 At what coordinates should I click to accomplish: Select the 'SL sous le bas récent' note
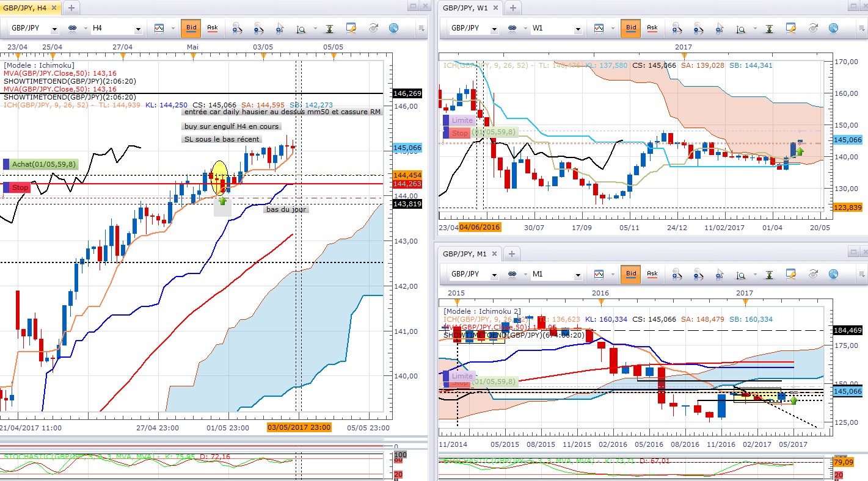point(223,139)
